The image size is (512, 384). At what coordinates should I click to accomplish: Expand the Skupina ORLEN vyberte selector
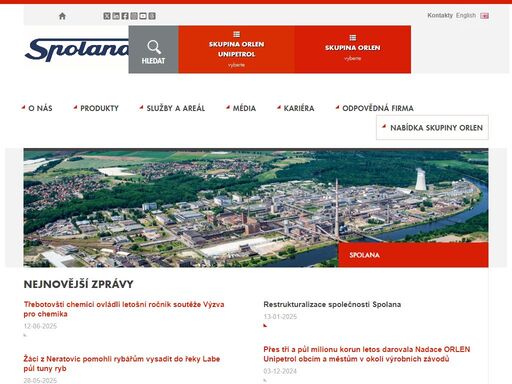[353, 49]
